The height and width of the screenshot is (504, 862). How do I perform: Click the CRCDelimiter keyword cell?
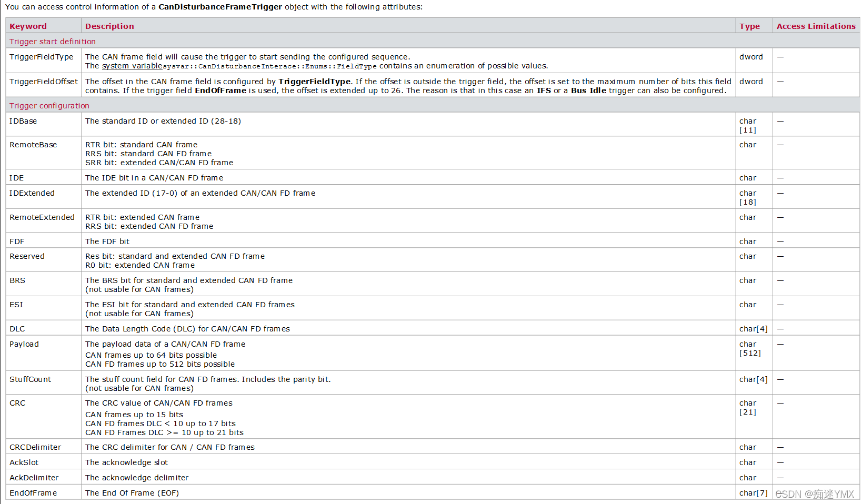coord(44,447)
